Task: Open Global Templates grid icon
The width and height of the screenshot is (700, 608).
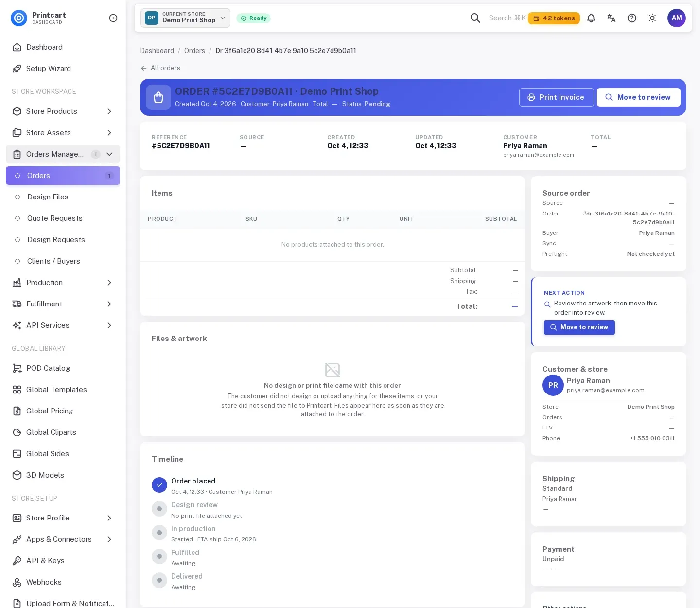Action: (17, 390)
